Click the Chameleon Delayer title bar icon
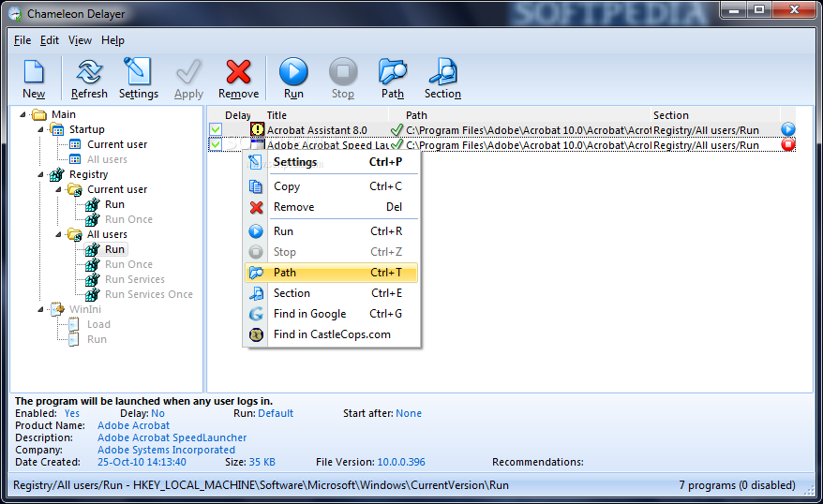 tap(15, 13)
